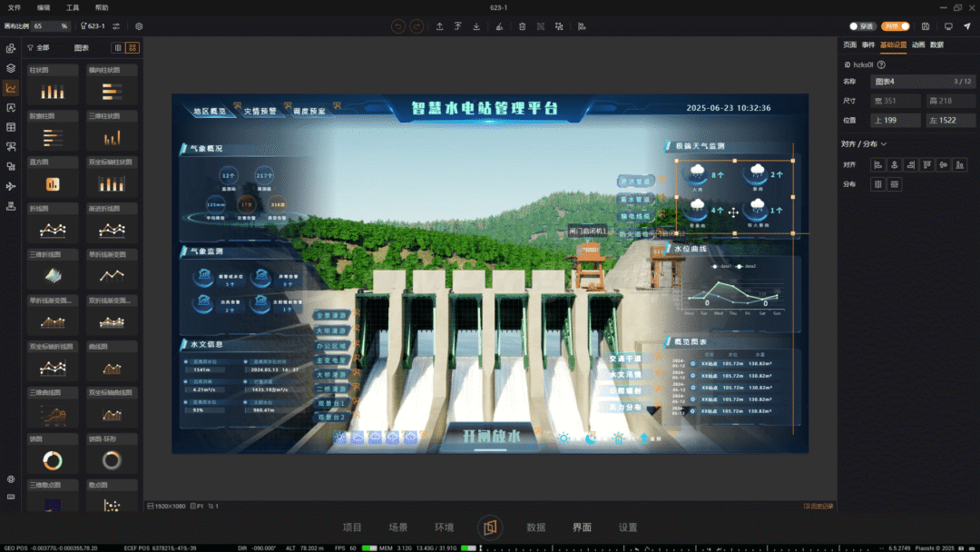Image resolution: width=980 pixels, height=552 pixels.
Task: Click the align top edges icon
Action: 926,165
